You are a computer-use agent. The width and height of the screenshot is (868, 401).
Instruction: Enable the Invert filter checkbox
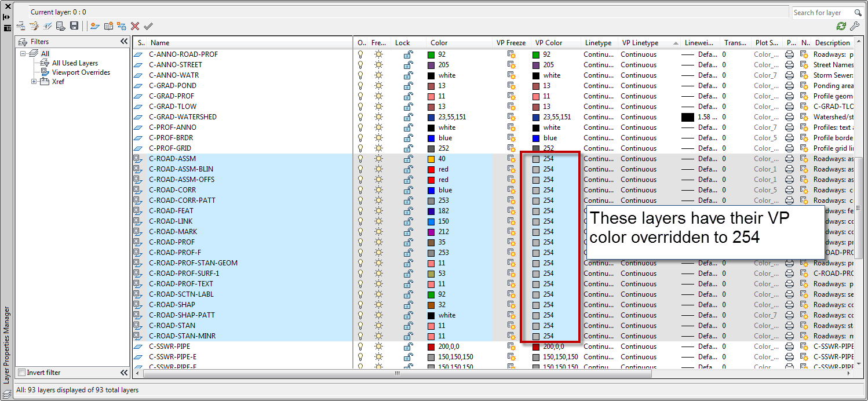21,372
